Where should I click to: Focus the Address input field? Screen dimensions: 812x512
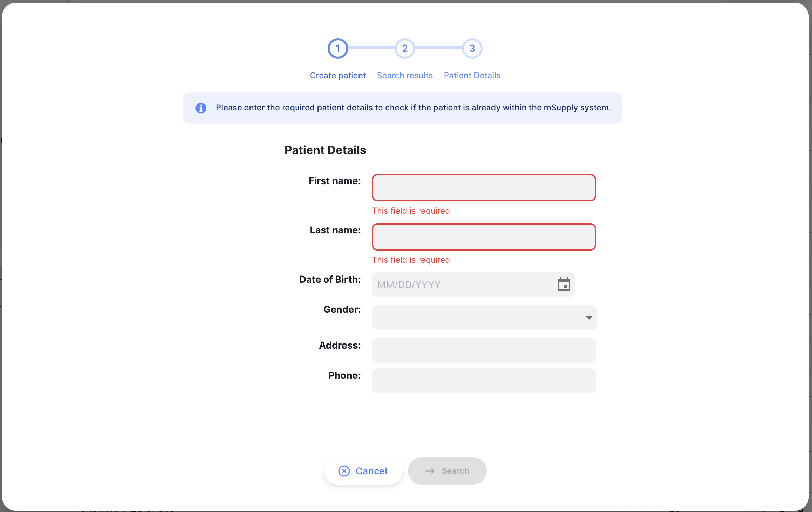pos(484,351)
